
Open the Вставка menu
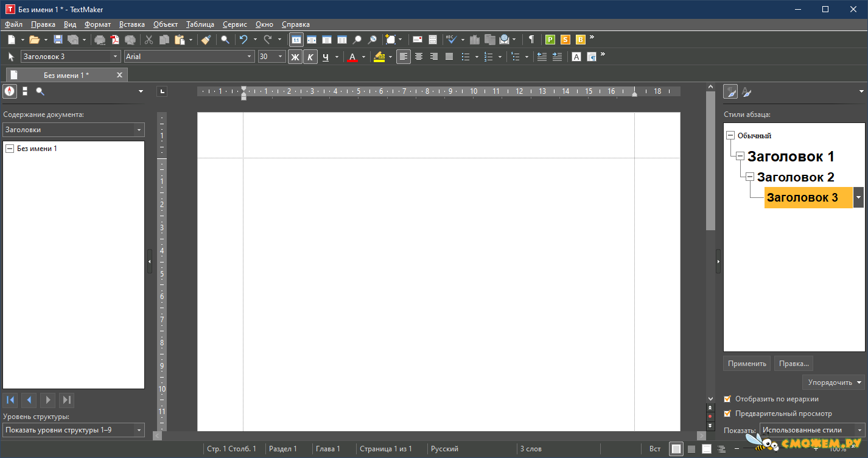[132, 24]
